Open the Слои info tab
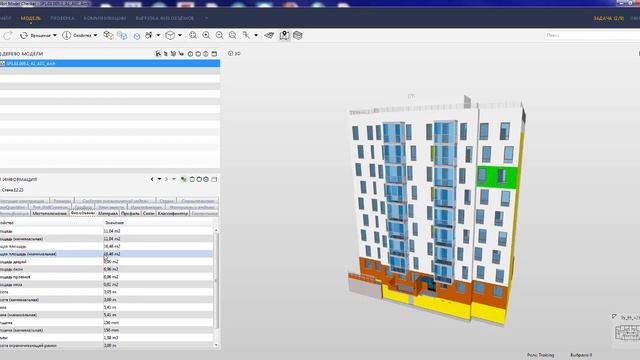Viewport: 640px width, 360px height. pyautogui.click(x=149, y=213)
